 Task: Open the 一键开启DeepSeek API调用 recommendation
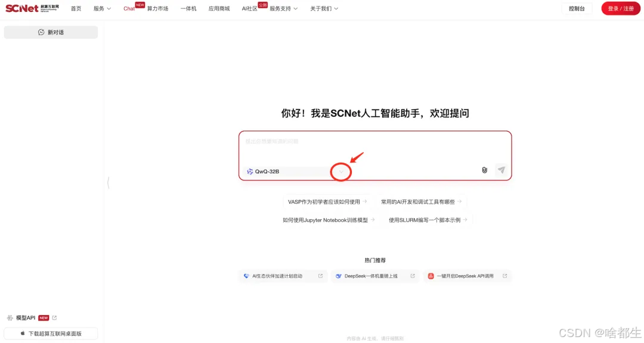(x=467, y=276)
